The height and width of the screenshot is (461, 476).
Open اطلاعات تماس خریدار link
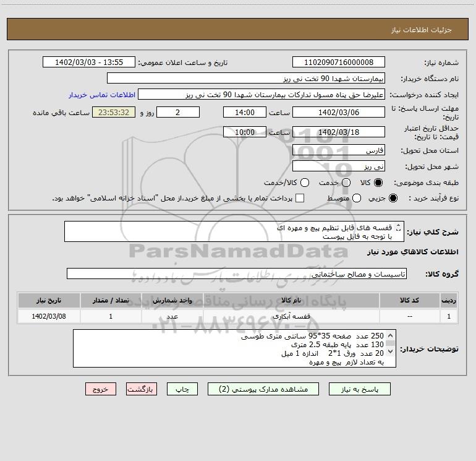(102, 95)
